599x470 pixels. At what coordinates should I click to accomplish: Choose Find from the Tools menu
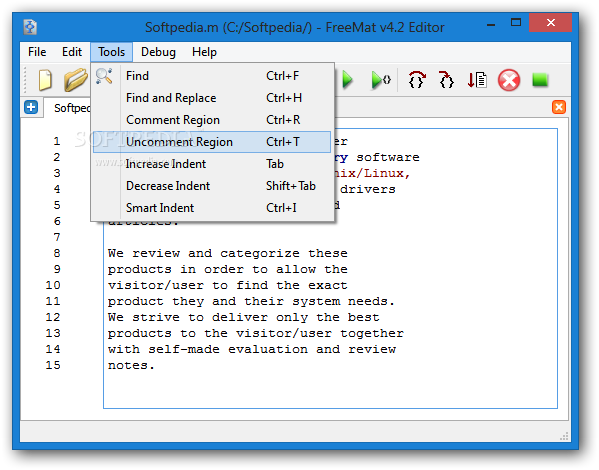coord(212,76)
